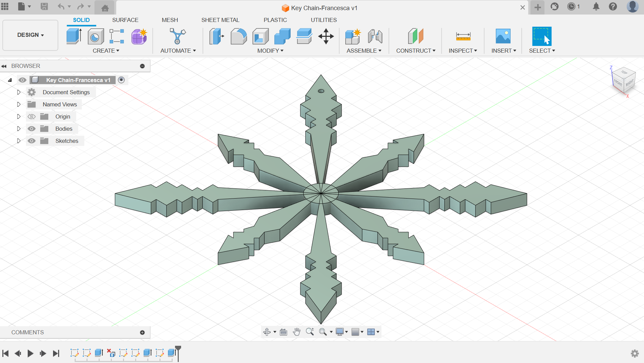This screenshot has height=363, width=644.
Task: Switch to the SHEET METAL tab
Action: (x=220, y=20)
